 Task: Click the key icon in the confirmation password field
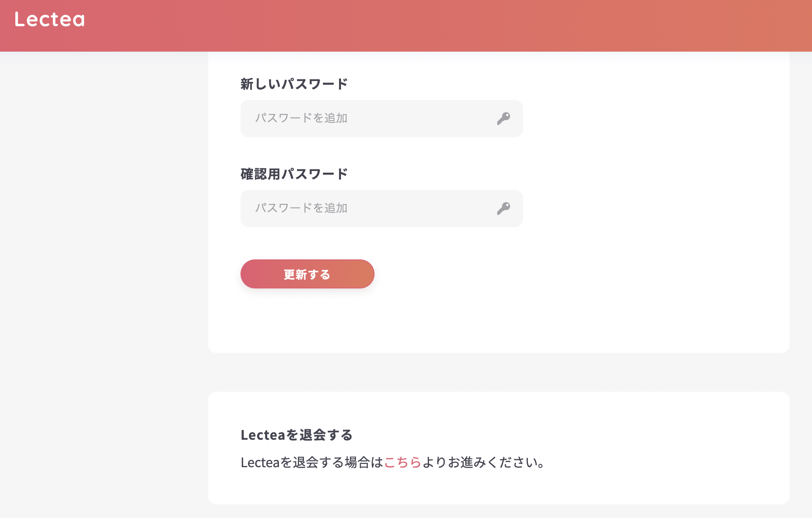[503, 209]
